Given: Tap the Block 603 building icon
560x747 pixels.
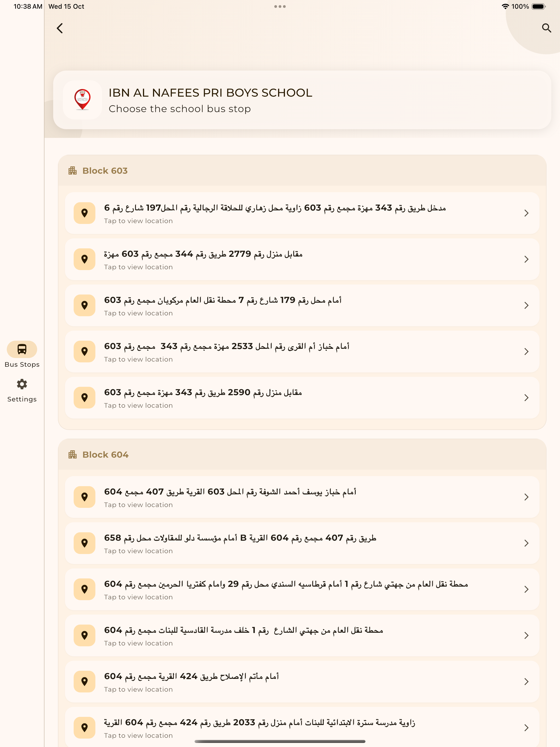Looking at the screenshot, I should [x=72, y=170].
